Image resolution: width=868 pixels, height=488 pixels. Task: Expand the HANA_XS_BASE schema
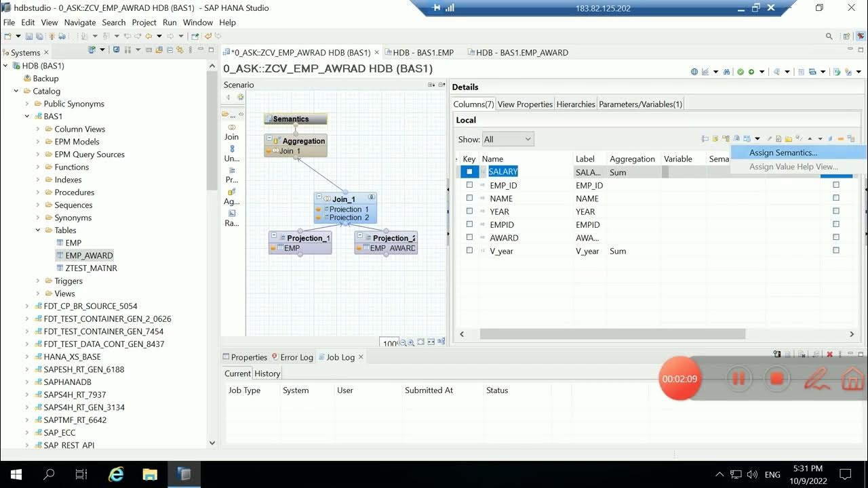coord(27,357)
